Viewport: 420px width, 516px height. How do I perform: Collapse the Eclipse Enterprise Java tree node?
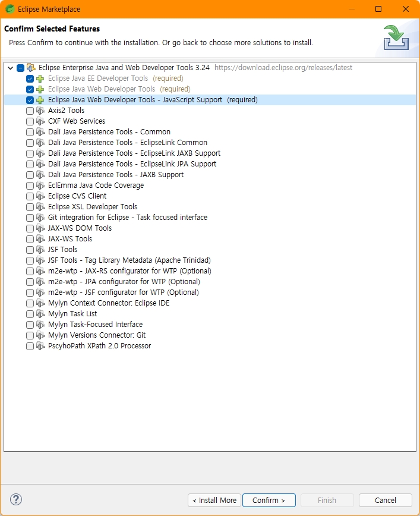pyautogui.click(x=11, y=68)
